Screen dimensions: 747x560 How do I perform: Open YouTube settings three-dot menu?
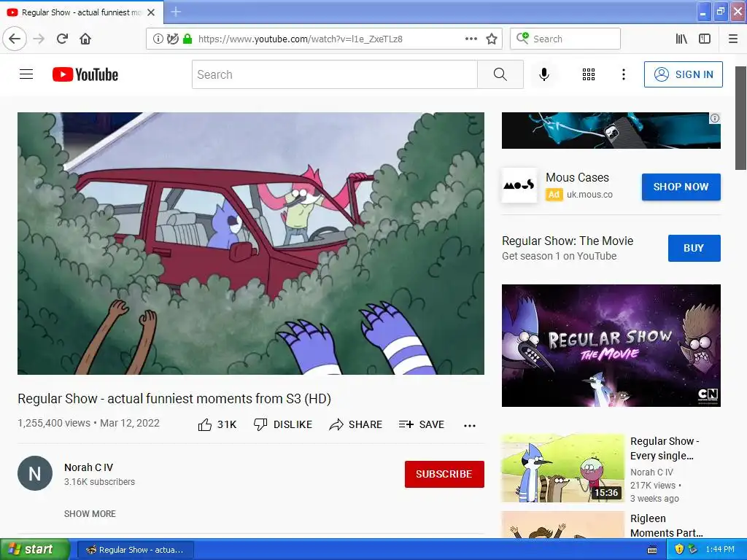coord(623,74)
